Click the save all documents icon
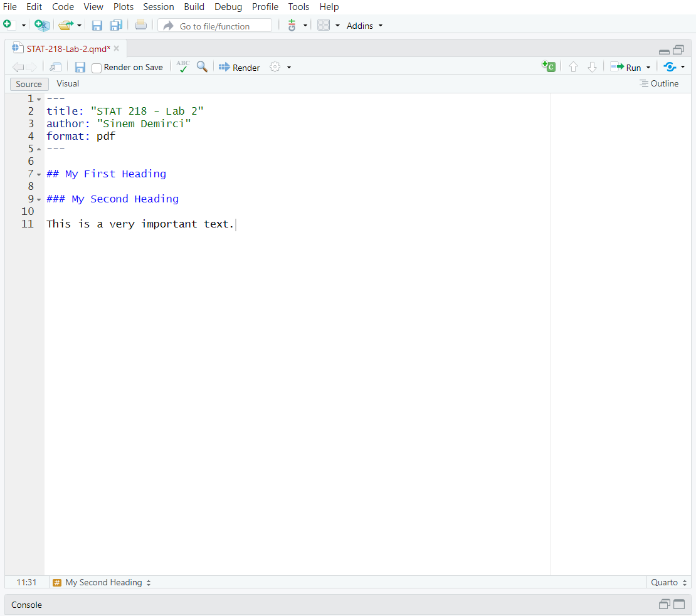Screen dimensions: 696x616 coord(116,25)
